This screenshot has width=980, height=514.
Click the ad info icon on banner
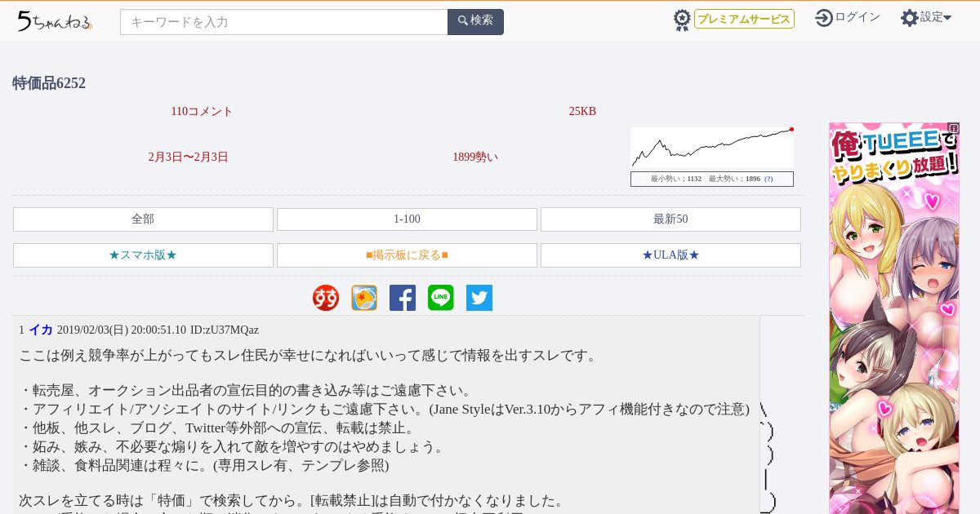click(x=954, y=128)
